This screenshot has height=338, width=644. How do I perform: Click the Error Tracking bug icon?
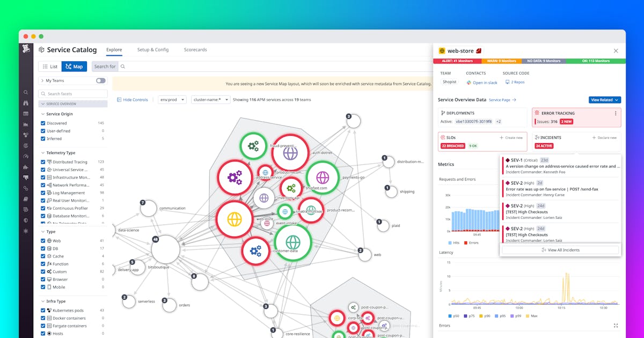(536, 113)
